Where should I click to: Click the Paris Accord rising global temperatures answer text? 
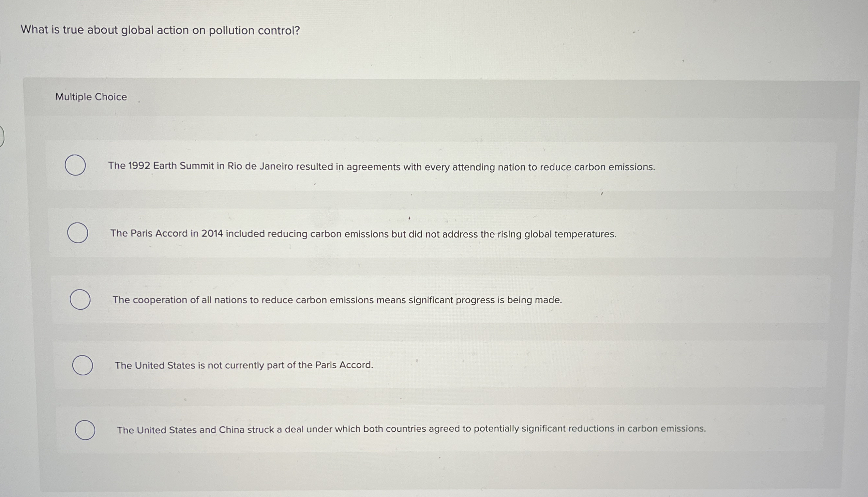363,234
